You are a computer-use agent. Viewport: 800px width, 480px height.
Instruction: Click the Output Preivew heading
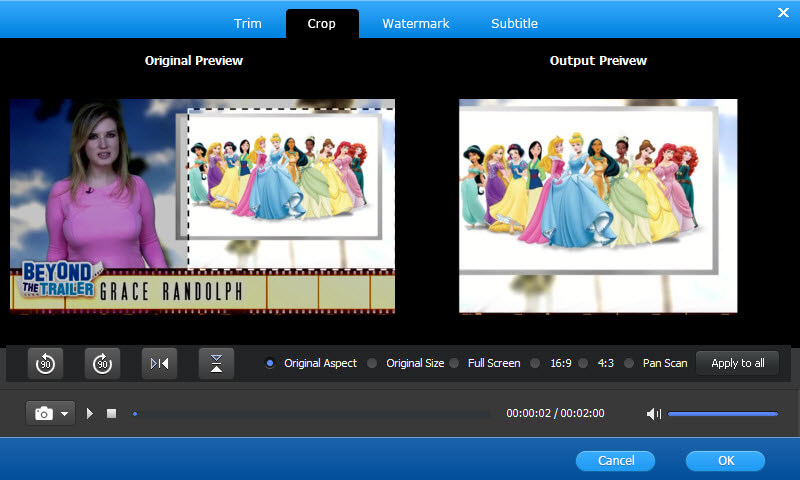click(x=598, y=61)
